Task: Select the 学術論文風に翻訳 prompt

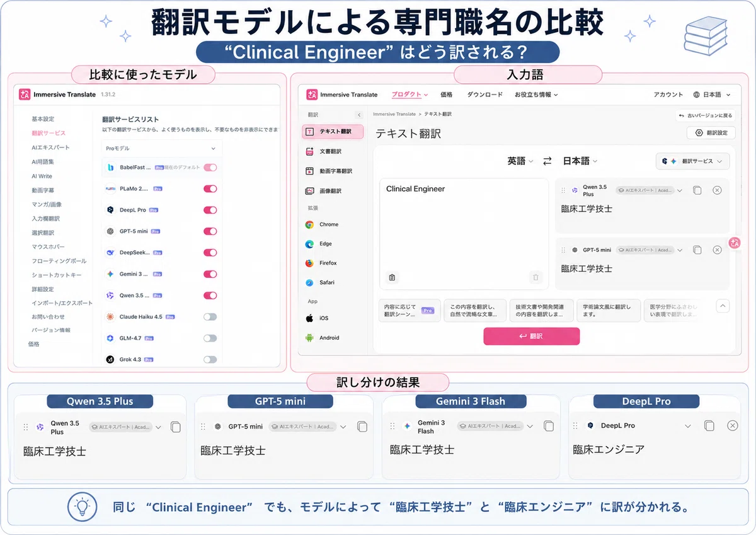Action: [609, 311]
